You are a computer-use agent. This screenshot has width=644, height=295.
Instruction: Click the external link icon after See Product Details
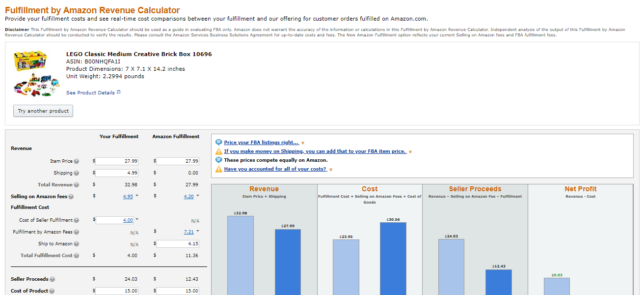pyautogui.click(x=119, y=92)
